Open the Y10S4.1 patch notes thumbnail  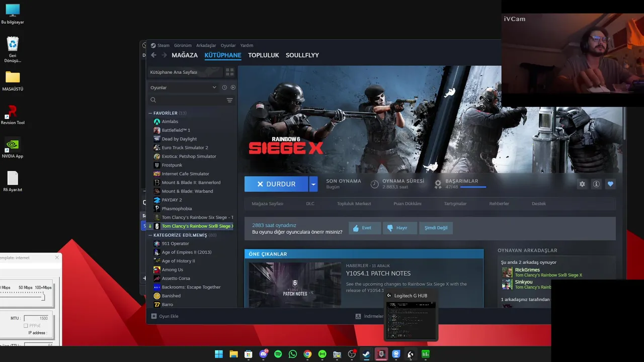(x=295, y=285)
